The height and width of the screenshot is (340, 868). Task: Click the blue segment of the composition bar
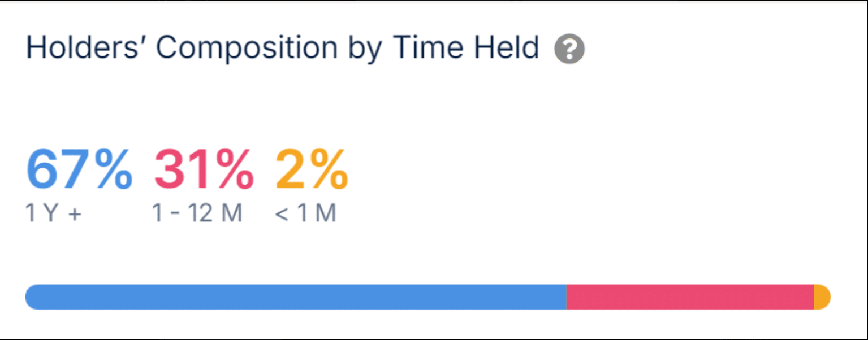pos(296,297)
